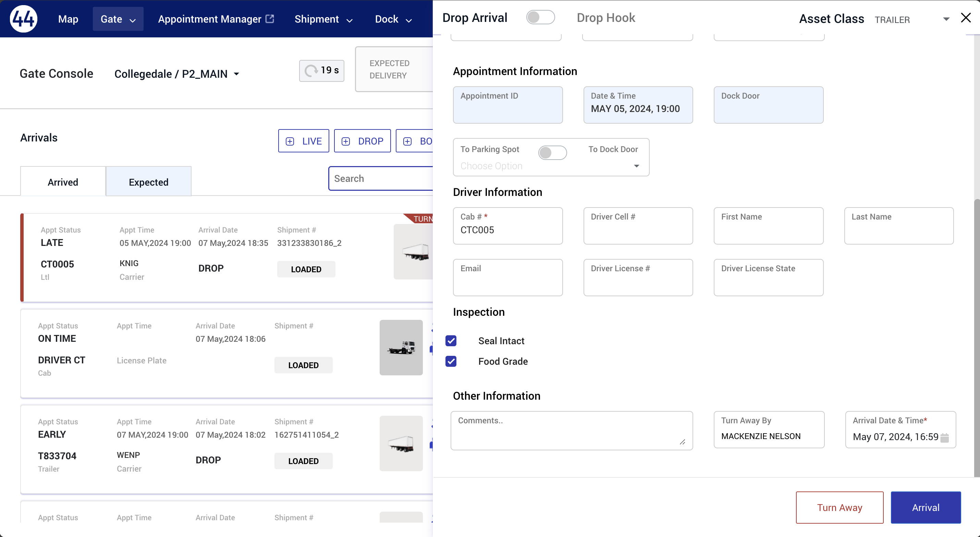980x537 pixels.
Task: Uncheck Seal Intact checkbox
Action: [451, 341]
